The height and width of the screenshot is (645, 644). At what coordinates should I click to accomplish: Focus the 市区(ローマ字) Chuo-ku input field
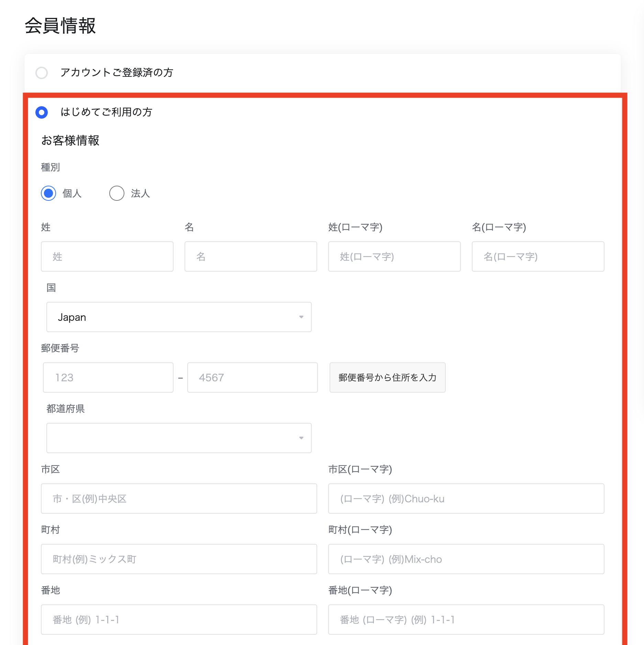pyautogui.click(x=466, y=499)
